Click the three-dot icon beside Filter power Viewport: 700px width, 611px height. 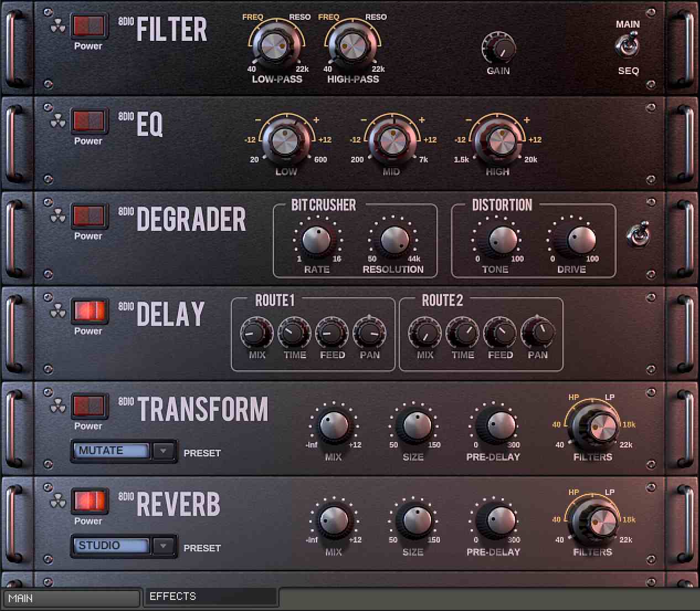[x=58, y=27]
